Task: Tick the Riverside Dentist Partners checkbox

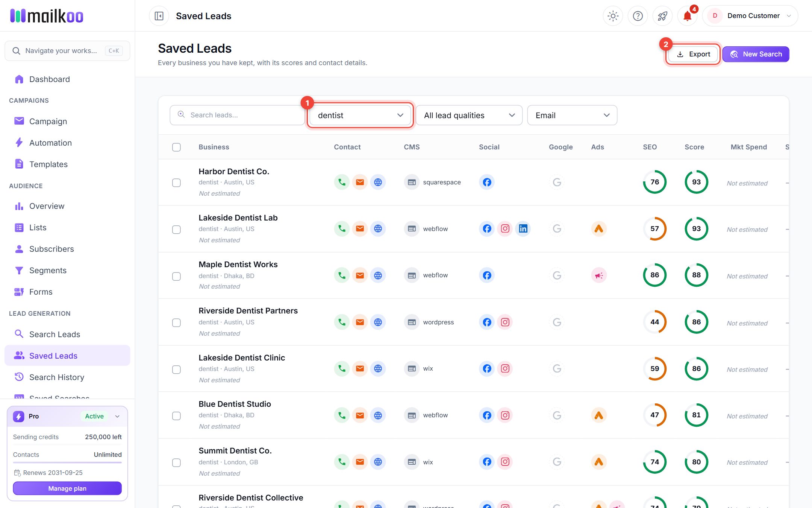Action: point(176,323)
